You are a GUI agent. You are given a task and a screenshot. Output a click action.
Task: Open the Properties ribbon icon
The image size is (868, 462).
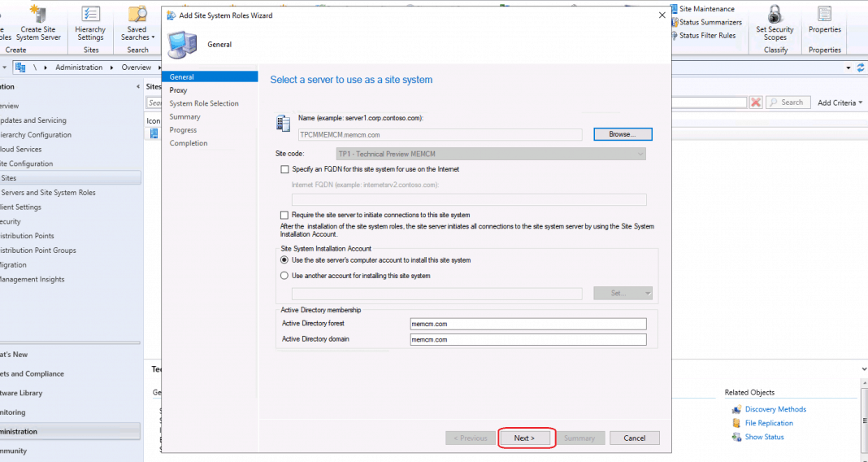pos(824,15)
